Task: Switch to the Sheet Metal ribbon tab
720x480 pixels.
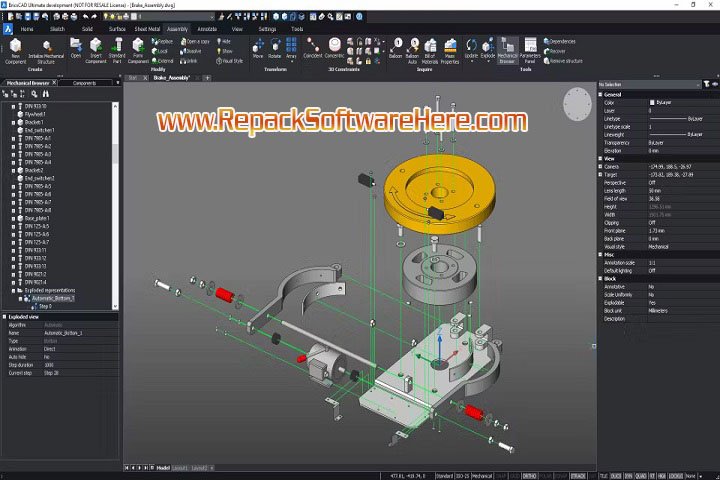Action: [x=147, y=29]
